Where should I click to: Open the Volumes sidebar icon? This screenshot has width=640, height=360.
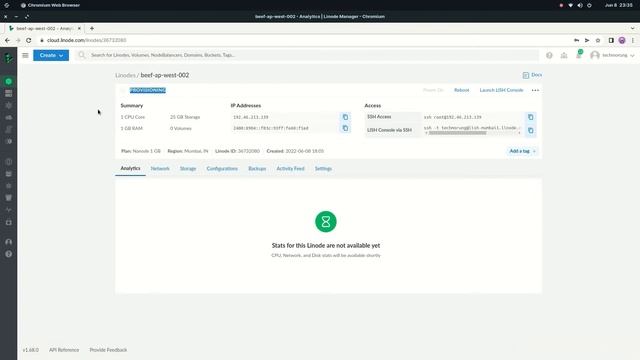pyautogui.click(x=9, y=93)
